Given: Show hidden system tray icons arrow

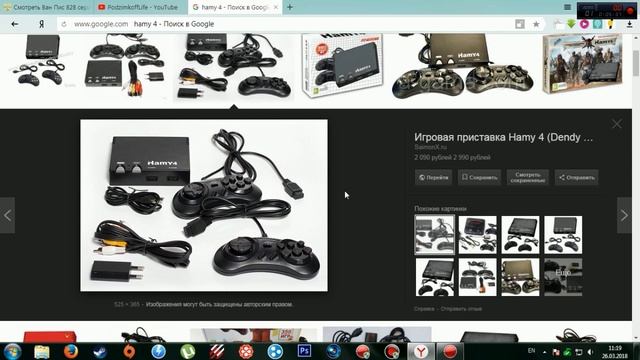Looking at the screenshot, I should (x=544, y=352).
